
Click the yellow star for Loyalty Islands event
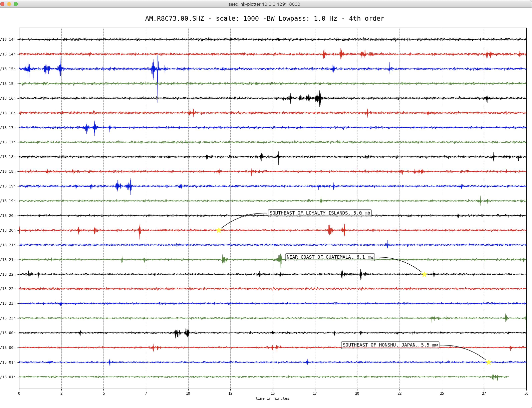219,230
